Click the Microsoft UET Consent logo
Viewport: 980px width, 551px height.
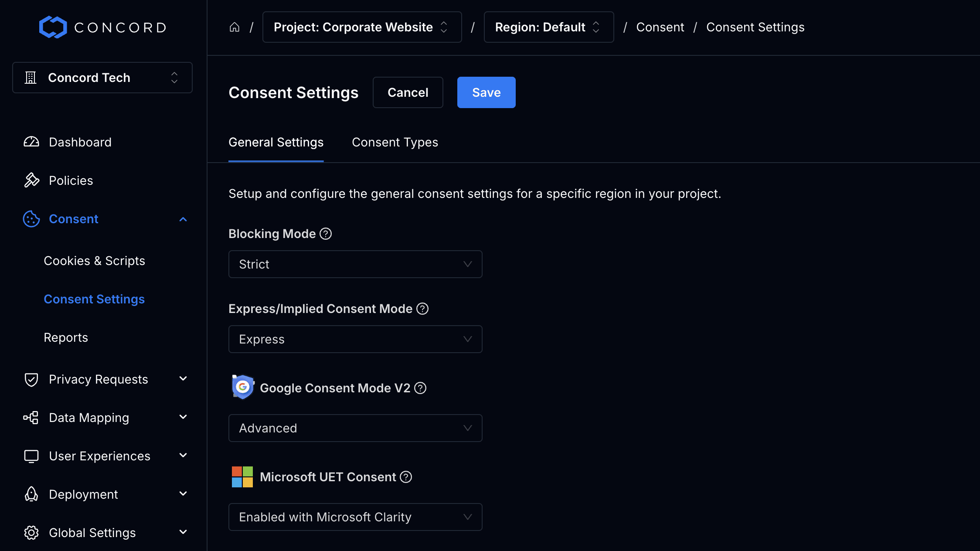[x=242, y=476]
